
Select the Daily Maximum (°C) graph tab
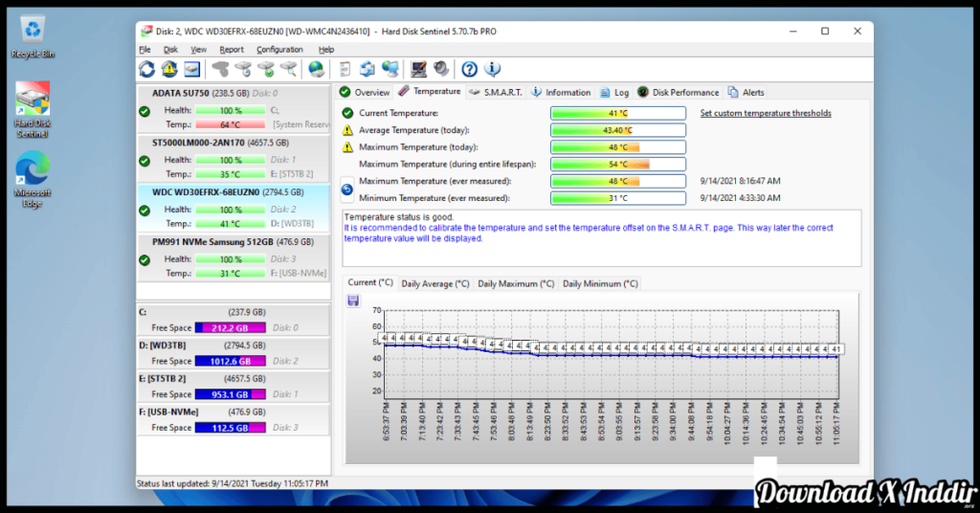[x=516, y=283]
